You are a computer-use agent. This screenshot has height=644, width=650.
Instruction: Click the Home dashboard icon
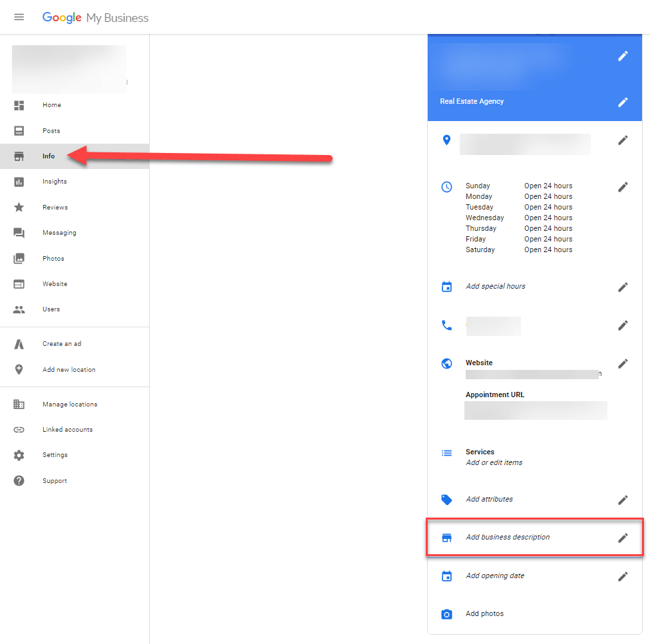click(x=19, y=105)
